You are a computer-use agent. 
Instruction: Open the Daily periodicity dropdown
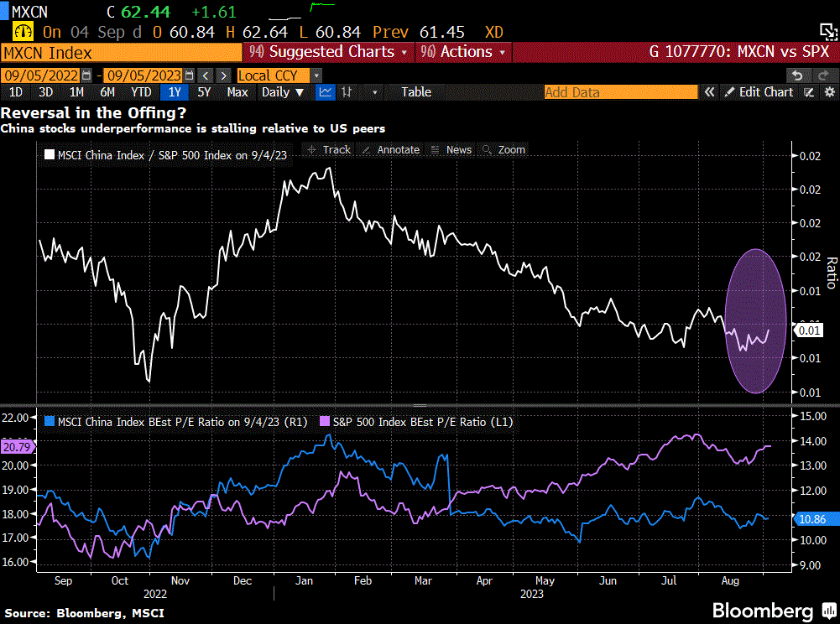[x=282, y=92]
